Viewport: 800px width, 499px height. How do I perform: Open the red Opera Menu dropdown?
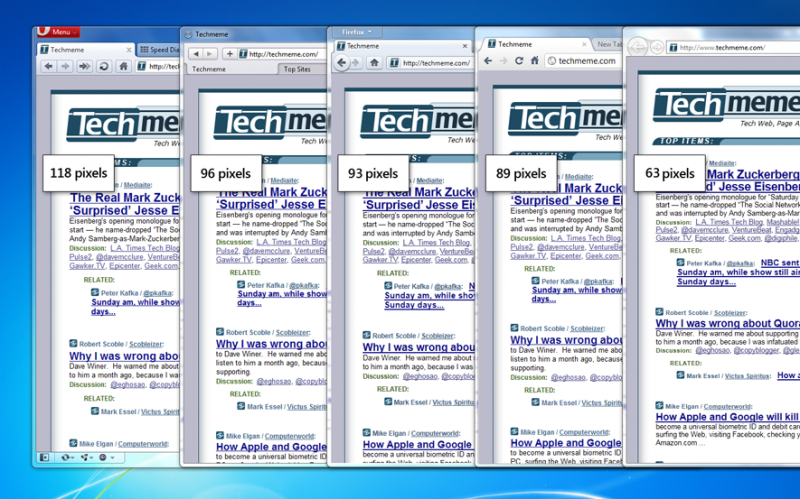coord(56,32)
